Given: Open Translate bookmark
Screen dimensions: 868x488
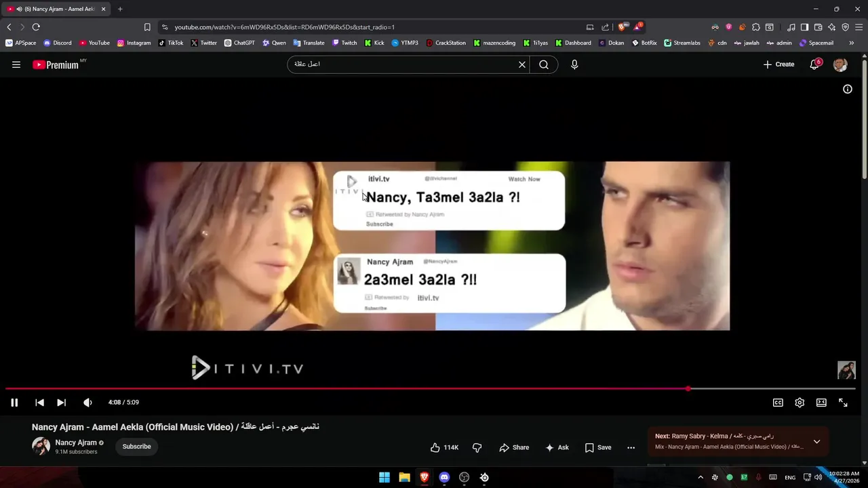Looking at the screenshot, I should tap(309, 43).
